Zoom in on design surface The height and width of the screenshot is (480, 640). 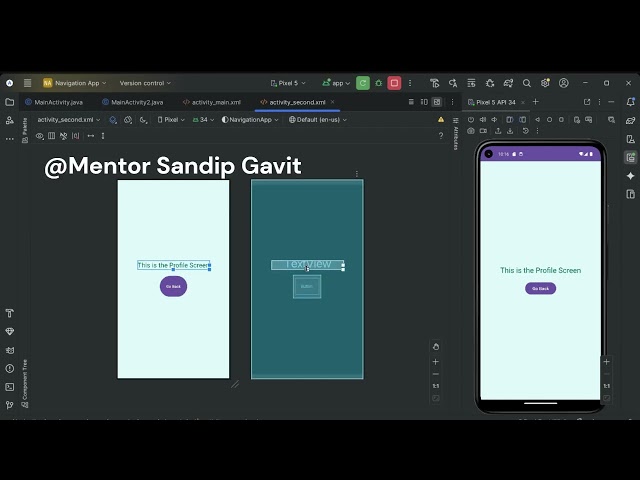coord(436,362)
